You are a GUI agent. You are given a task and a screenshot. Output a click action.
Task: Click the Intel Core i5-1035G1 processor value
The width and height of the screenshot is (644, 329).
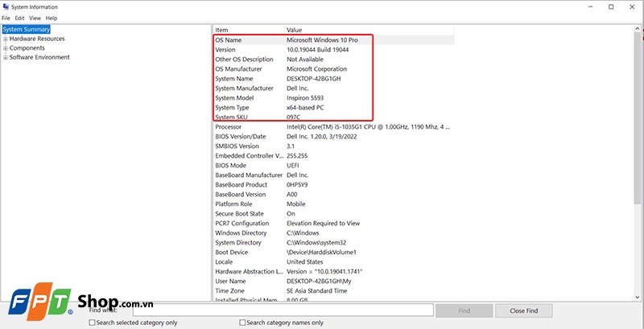tap(368, 127)
